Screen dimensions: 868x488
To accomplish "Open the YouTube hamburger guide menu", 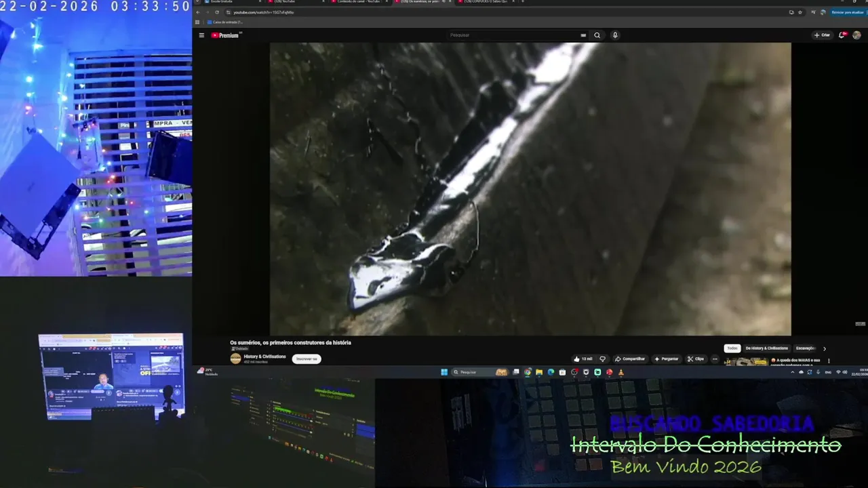I will [201, 35].
